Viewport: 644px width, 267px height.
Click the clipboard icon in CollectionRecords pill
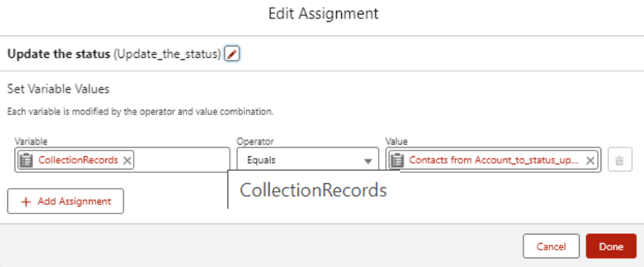tap(26, 160)
